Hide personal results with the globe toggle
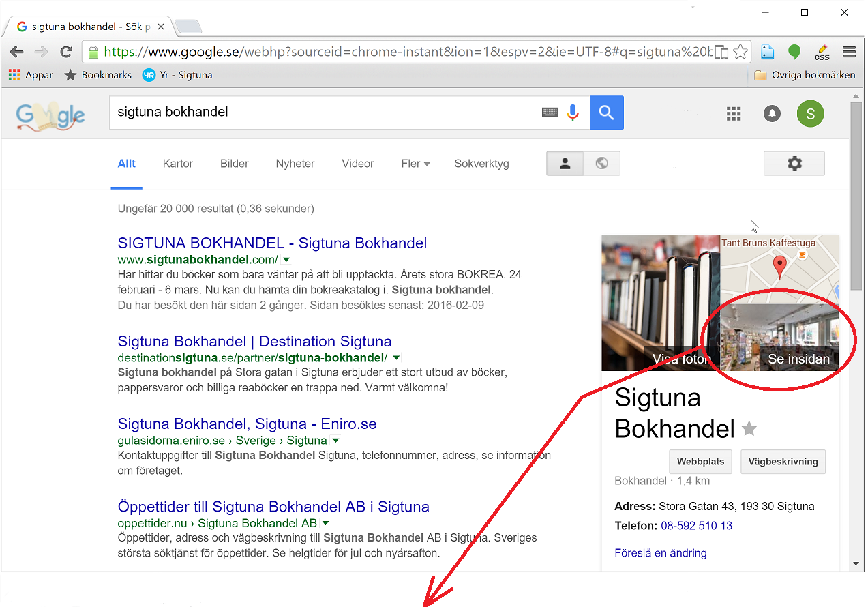The height and width of the screenshot is (607, 868). click(x=601, y=164)
